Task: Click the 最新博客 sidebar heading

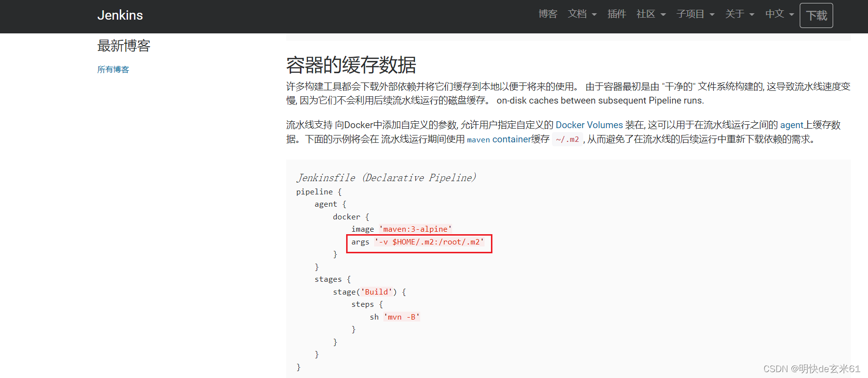Action: click(x=124, y=46)
